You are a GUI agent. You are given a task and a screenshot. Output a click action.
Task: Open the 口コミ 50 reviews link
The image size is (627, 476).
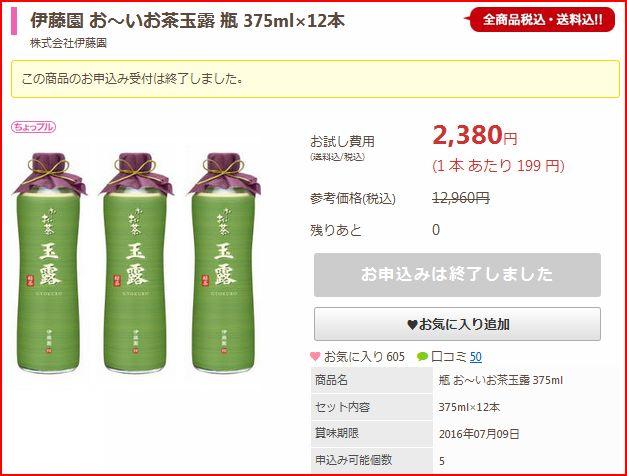coord(475,356)
